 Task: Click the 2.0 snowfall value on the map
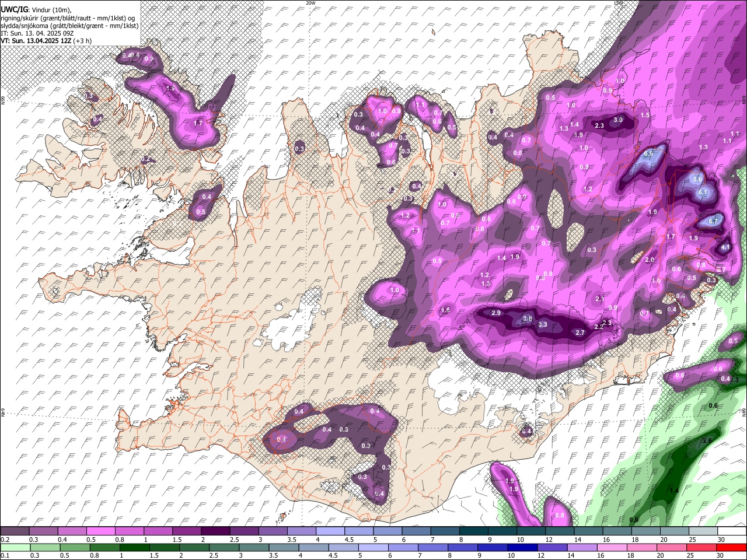pyautogui.click(x=650, y=260)
